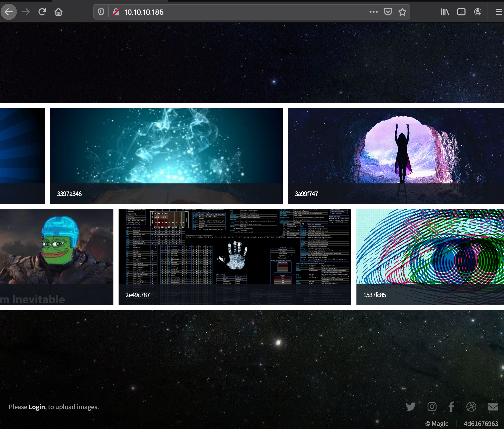Open the Library bookmarks and history
This screenshot has width=504, height=429.
(445, 12)
